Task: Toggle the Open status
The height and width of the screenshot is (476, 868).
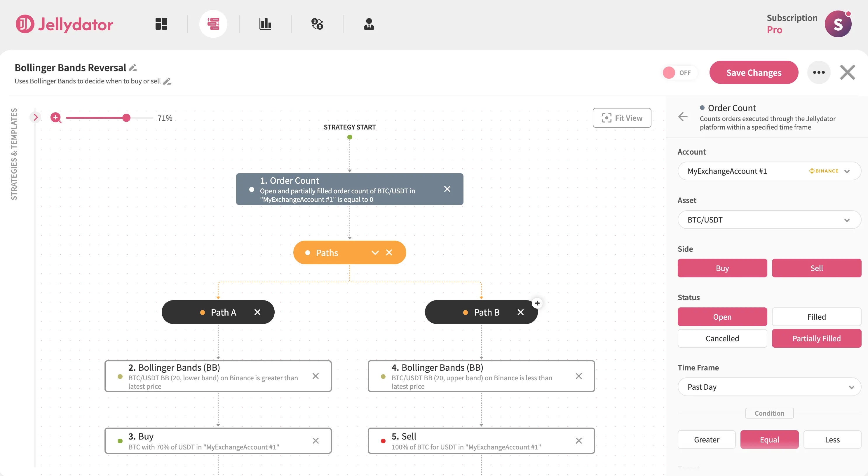Action: [722, 317]
